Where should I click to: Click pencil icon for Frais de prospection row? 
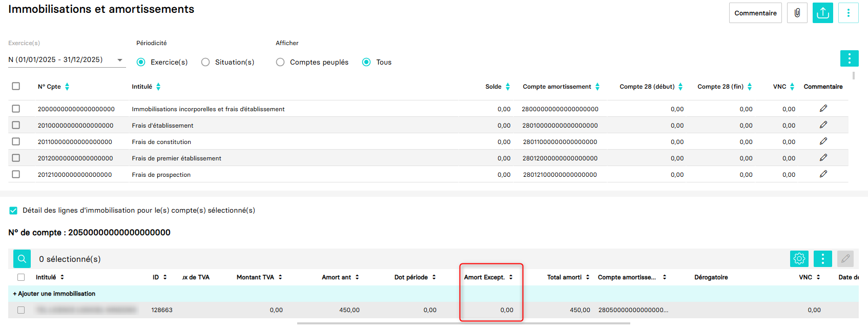823,174
